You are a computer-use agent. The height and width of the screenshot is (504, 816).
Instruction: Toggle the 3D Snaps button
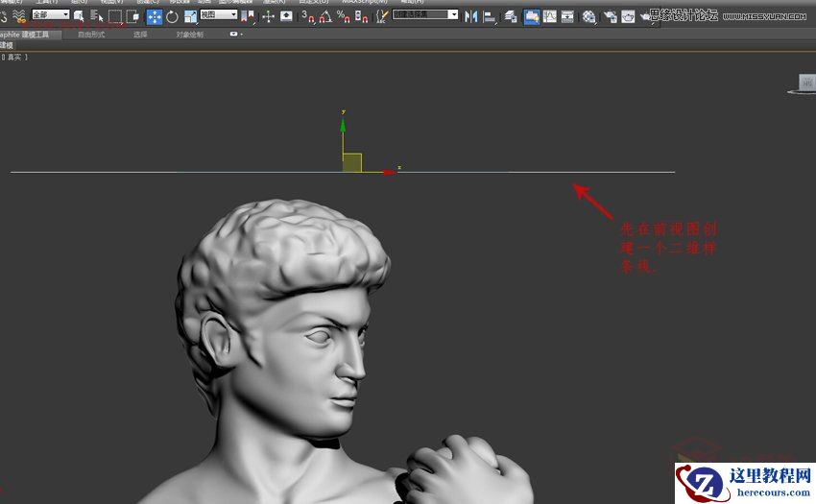(306, 16)
